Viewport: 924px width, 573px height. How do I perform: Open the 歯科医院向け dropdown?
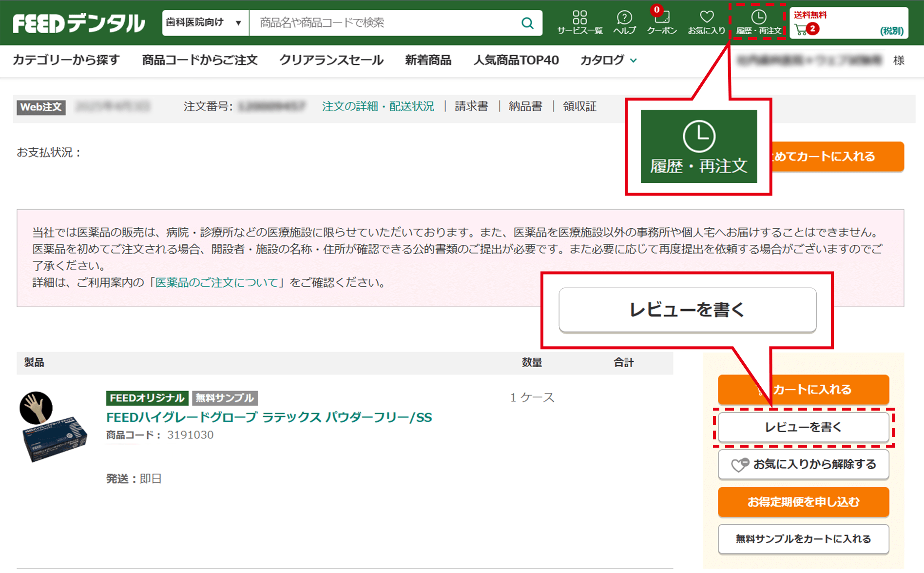click(x=204, y=22)
